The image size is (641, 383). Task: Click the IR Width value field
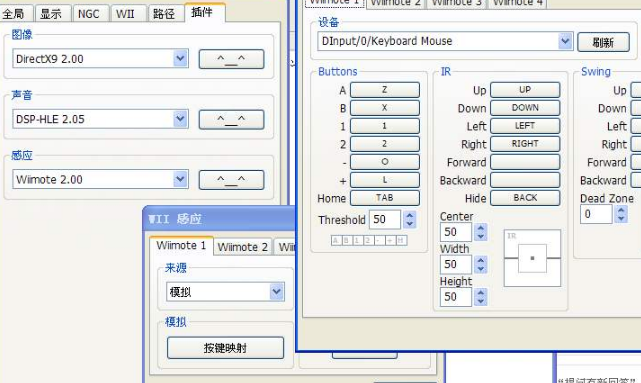point(456,264)
